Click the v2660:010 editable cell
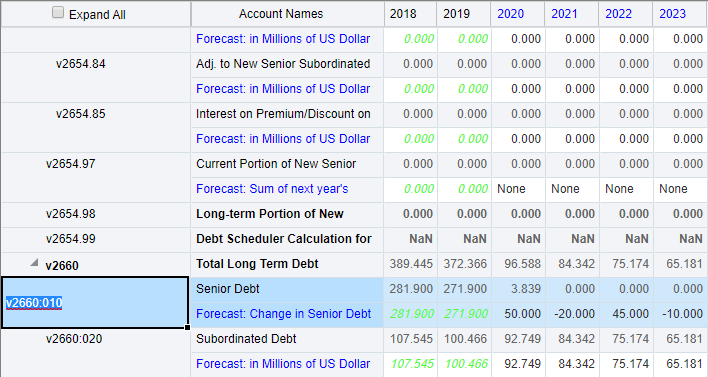The image size is (708, 377). (95, 303)
